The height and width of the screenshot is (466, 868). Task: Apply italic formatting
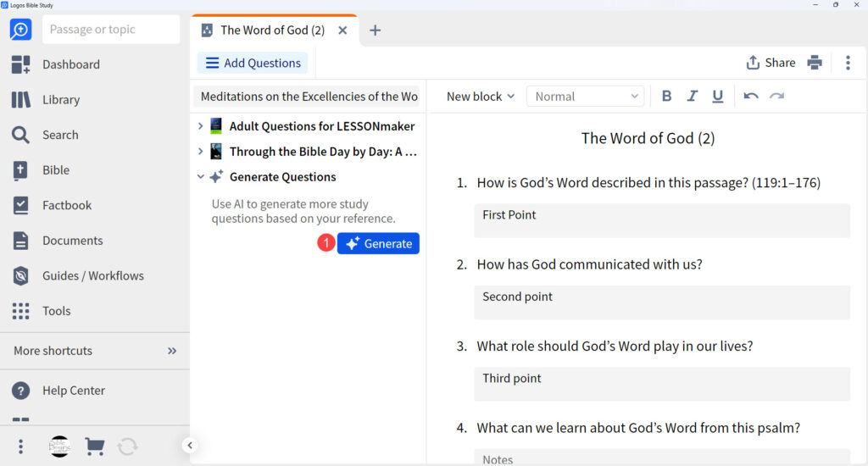click(692, 97)
